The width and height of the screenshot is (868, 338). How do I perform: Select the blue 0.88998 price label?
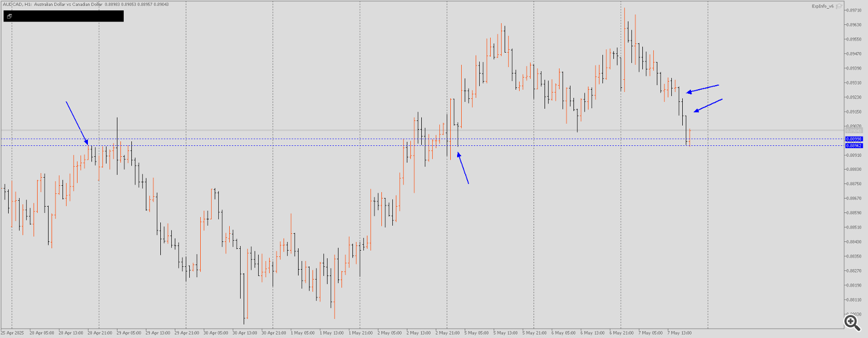(854, 139)
